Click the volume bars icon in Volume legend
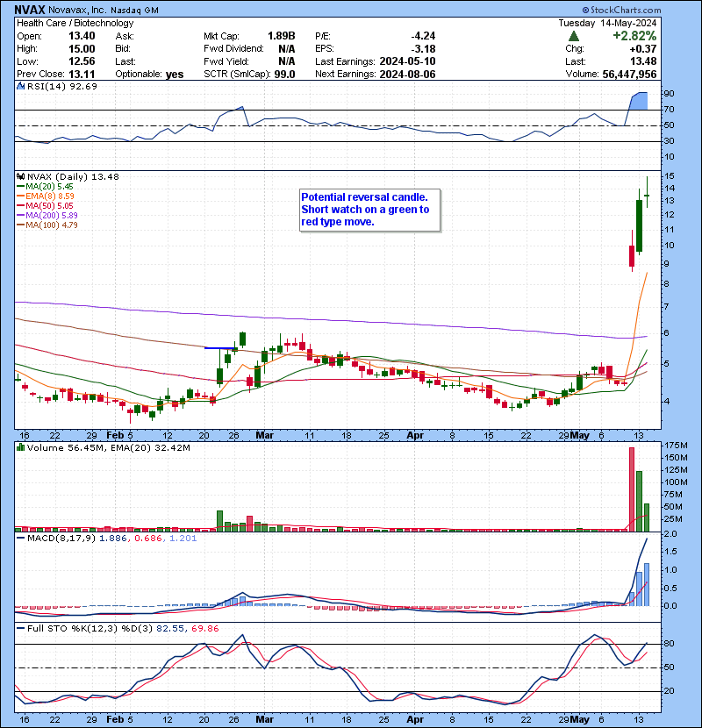The height and width of the screenshot is (728, 702). tap(20, 448)
